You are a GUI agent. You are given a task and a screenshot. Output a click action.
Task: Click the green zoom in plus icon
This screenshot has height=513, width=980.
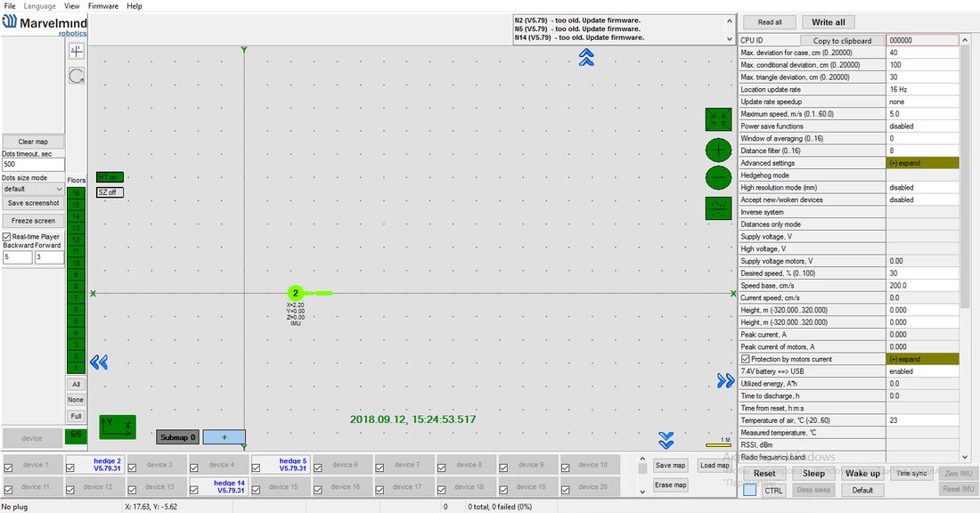[x=718, y=151]
